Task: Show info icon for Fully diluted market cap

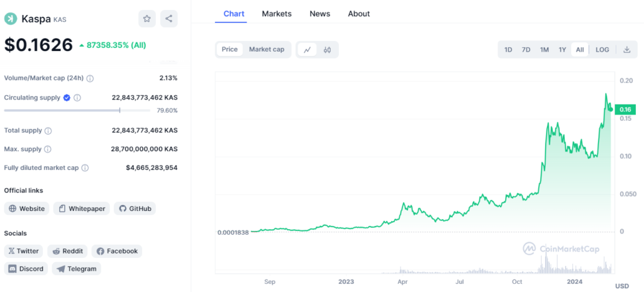Action: coord(85,168)
